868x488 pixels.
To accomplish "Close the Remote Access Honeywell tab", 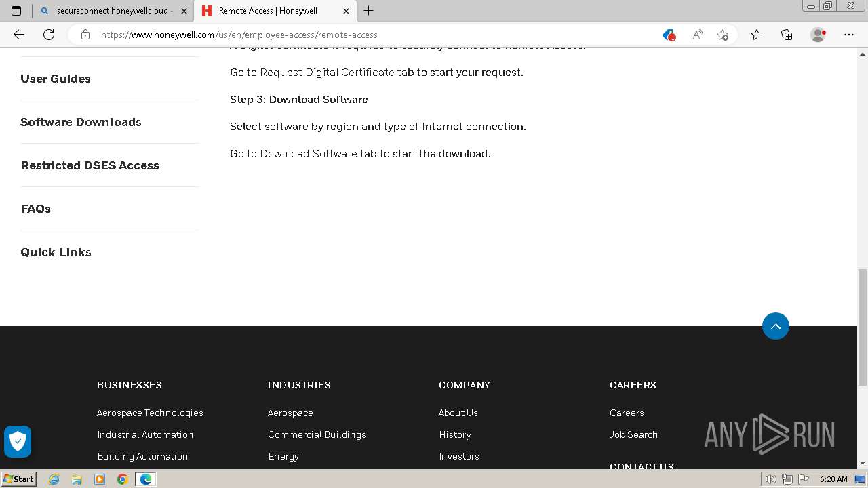I will coord(346,11).
